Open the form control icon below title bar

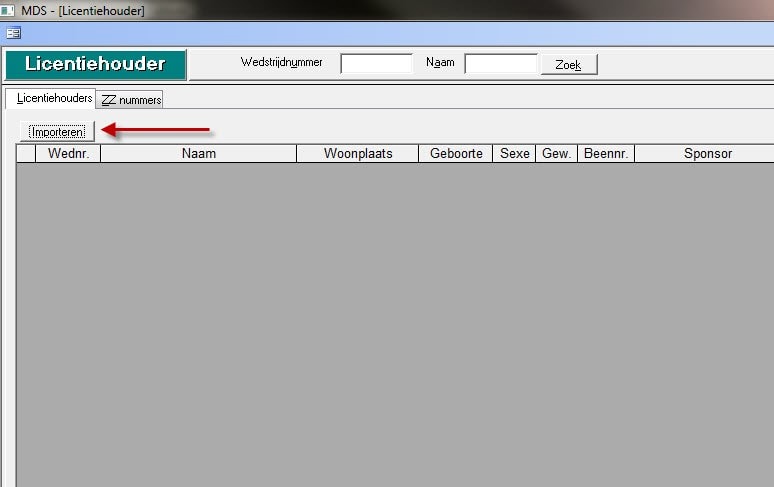(13, 33)
